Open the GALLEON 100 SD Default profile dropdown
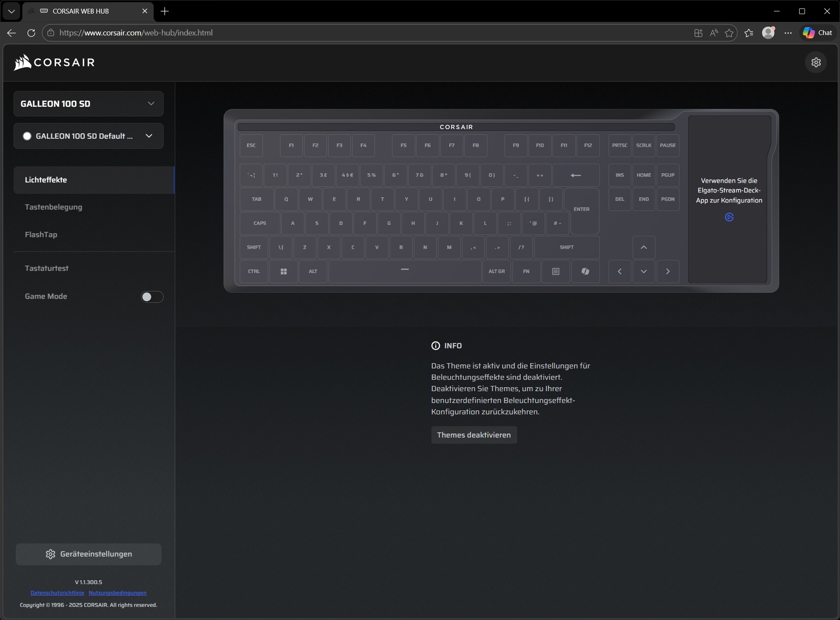Screen dimensions: 840x620 [149, 136]
